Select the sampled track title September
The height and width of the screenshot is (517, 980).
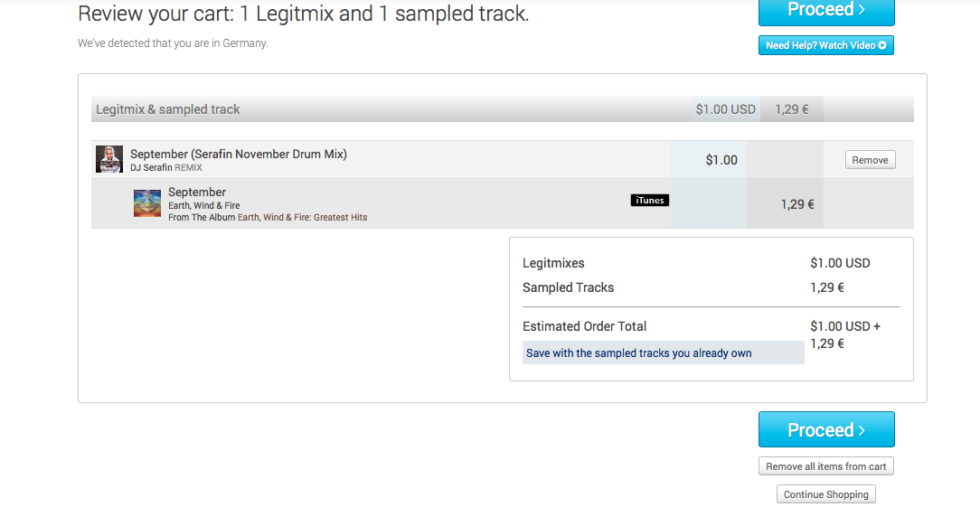tap(197, 192)
